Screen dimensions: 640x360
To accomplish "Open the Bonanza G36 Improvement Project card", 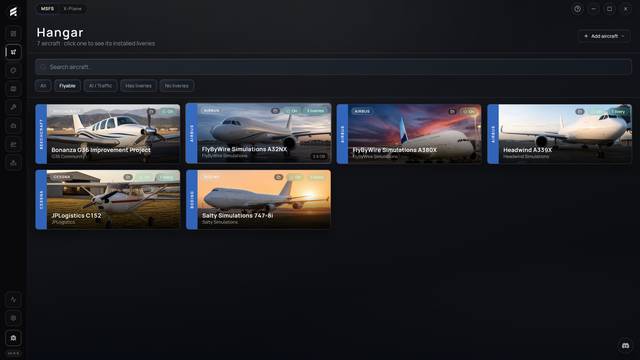I will pos(108,134).
